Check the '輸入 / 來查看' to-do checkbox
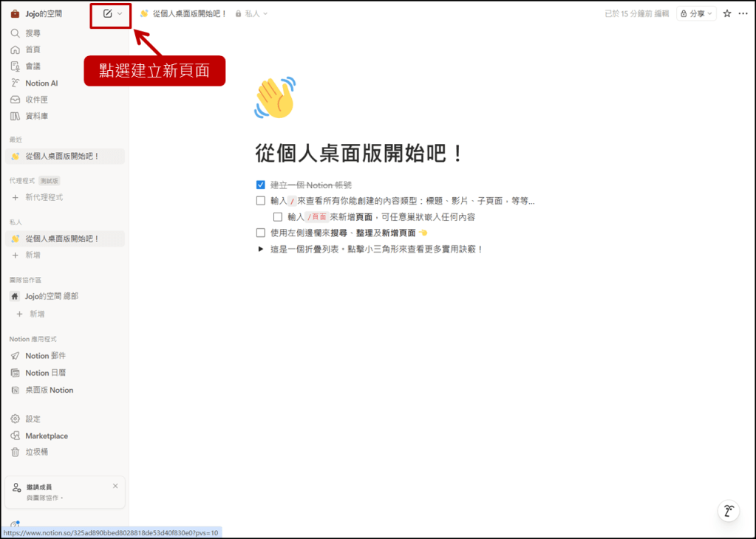The width and height of the screenshot is (756, 539). [x=260, y=201]
